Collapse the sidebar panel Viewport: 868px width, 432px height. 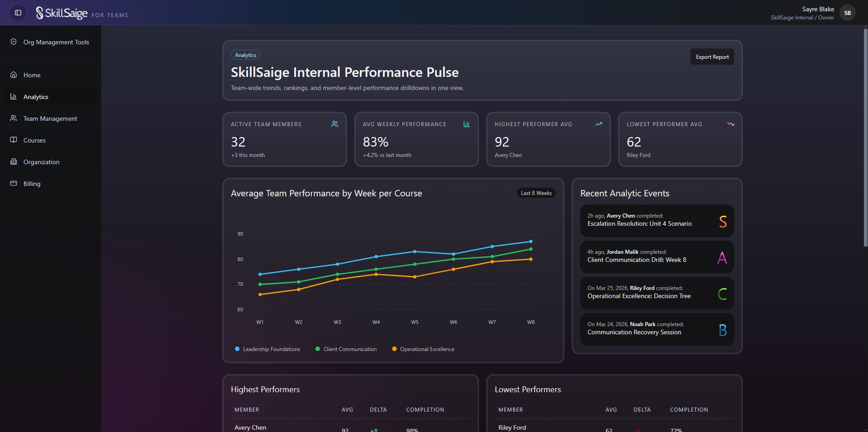[x=18, y=13]
